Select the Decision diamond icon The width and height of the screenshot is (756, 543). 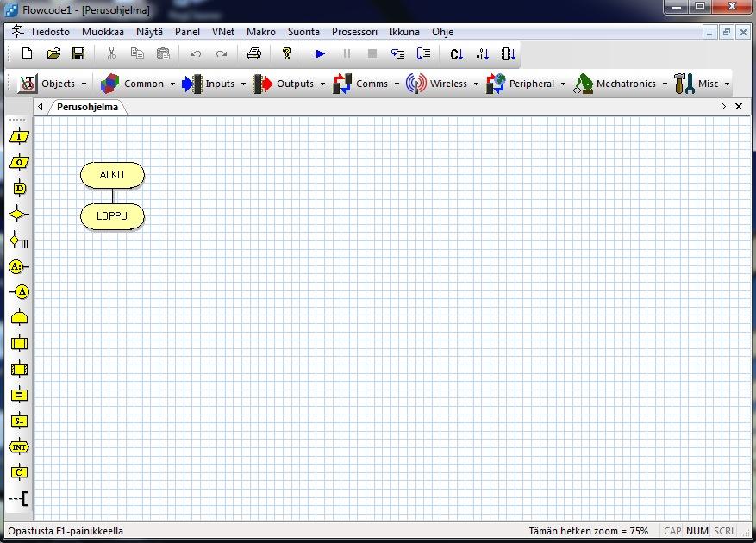click(x=19, y=214)
